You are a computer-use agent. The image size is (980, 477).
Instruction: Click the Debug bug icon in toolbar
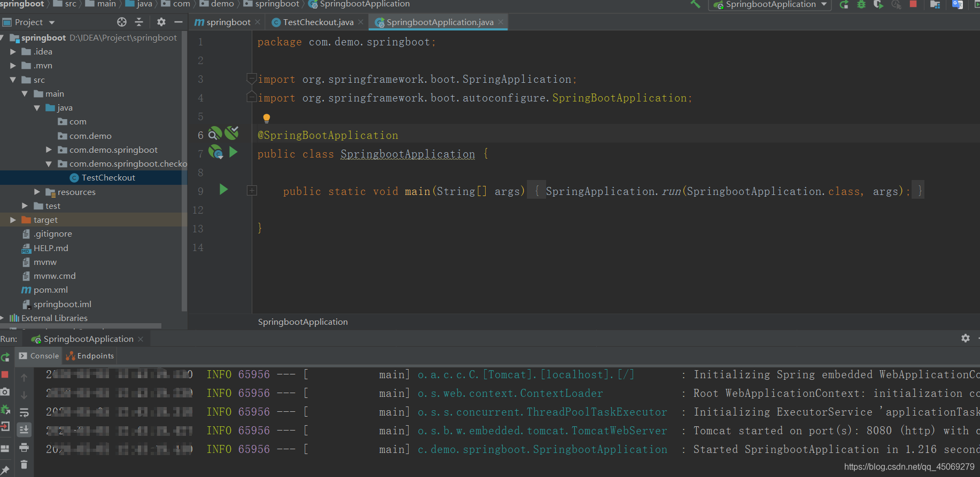click(861, 4)
